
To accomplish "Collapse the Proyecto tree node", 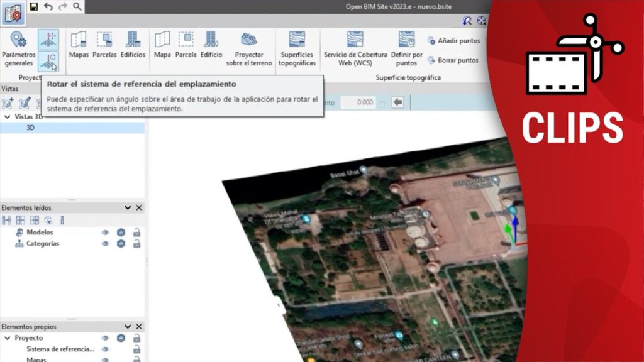I will (x=7, y=338).
